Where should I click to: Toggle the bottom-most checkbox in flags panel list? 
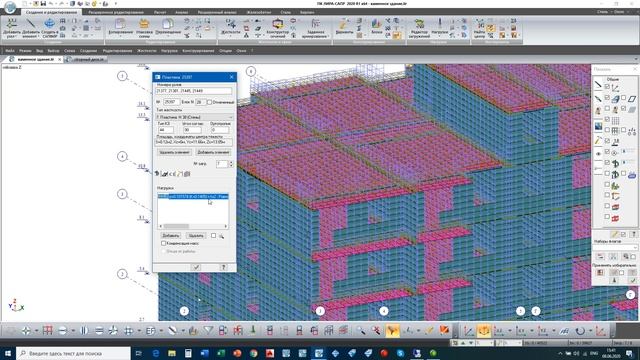tap(607, 217)
